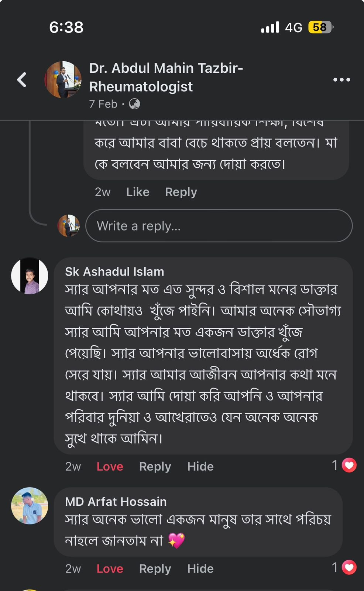This screenshot has width=364, height=591.
Task: Hide Sk Ashadul Islam's comment
Action: click(x=200, y=467)
